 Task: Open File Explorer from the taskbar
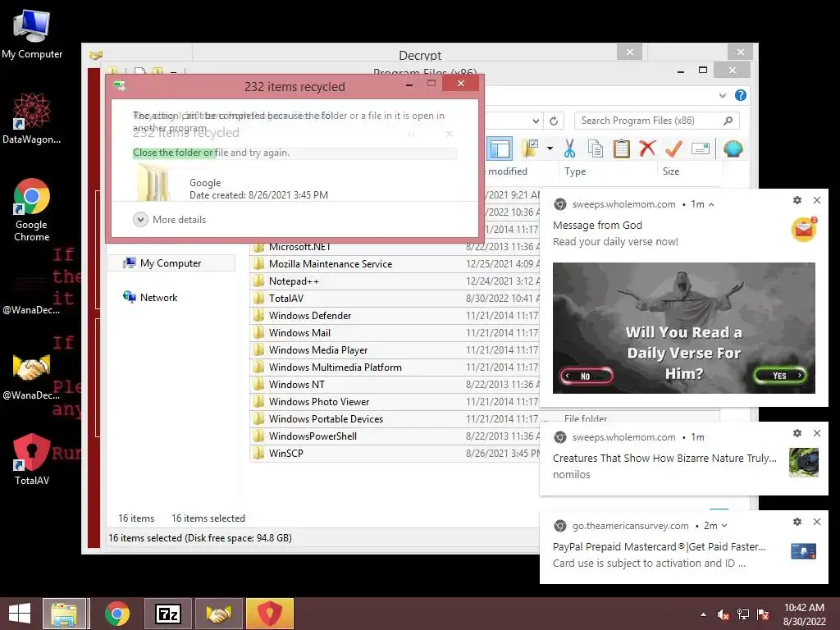click(64, 614)
